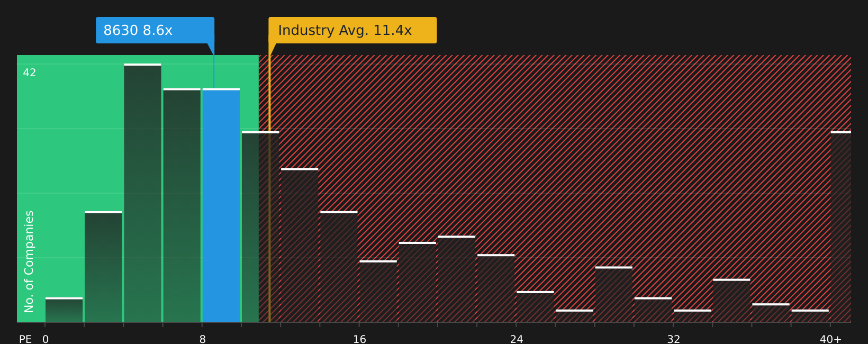Select the bar for PE 6 to 8

182,205
